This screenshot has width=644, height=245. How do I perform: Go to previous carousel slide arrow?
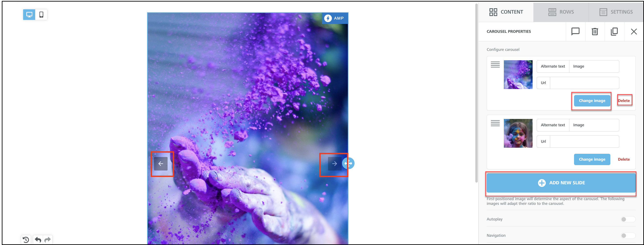161,164
